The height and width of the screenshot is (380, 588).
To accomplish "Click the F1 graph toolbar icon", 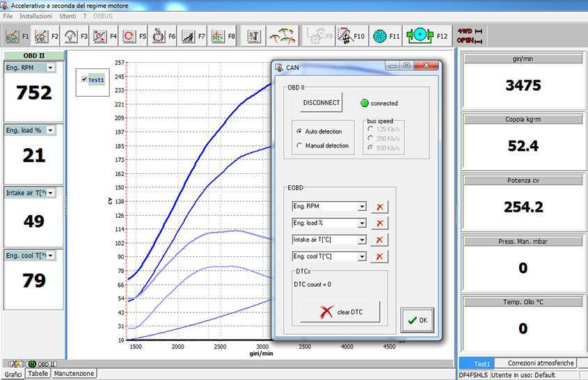I will pos(13,35).
